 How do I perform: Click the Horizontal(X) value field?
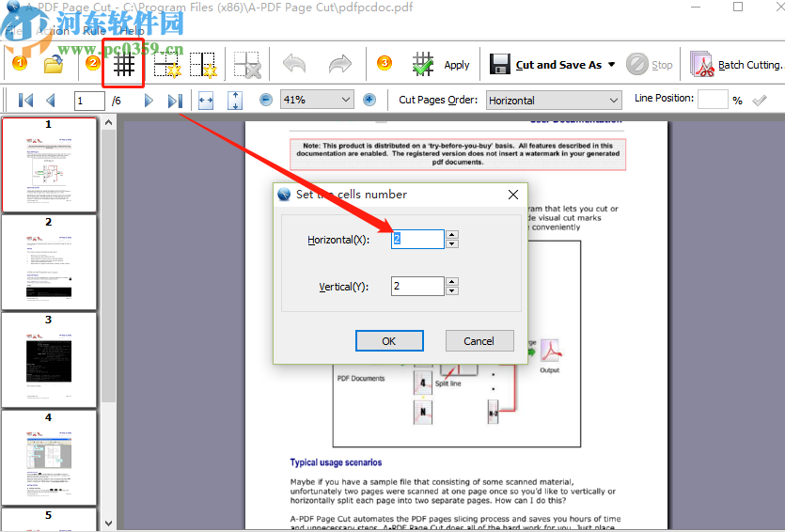[x=417, y=240]
